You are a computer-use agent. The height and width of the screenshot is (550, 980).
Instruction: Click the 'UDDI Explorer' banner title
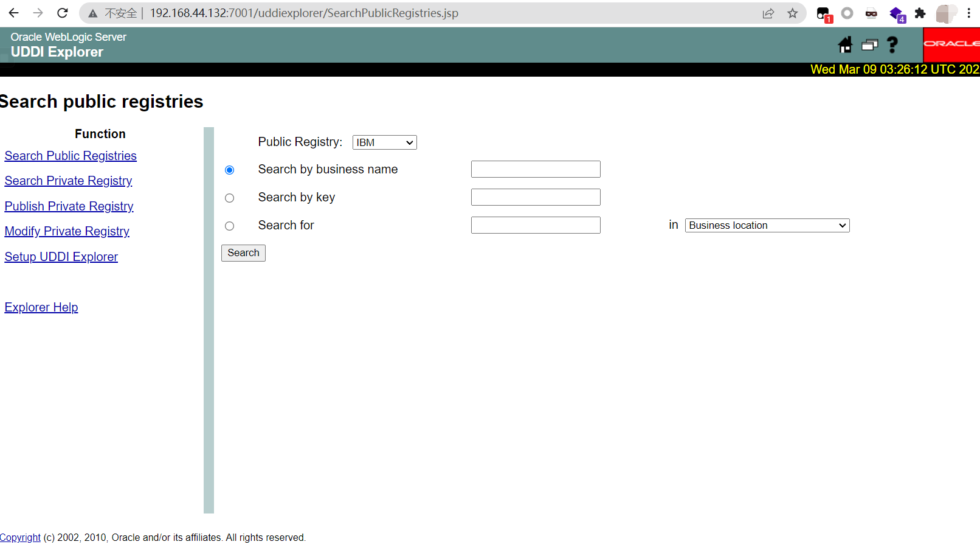coord(57,52)
